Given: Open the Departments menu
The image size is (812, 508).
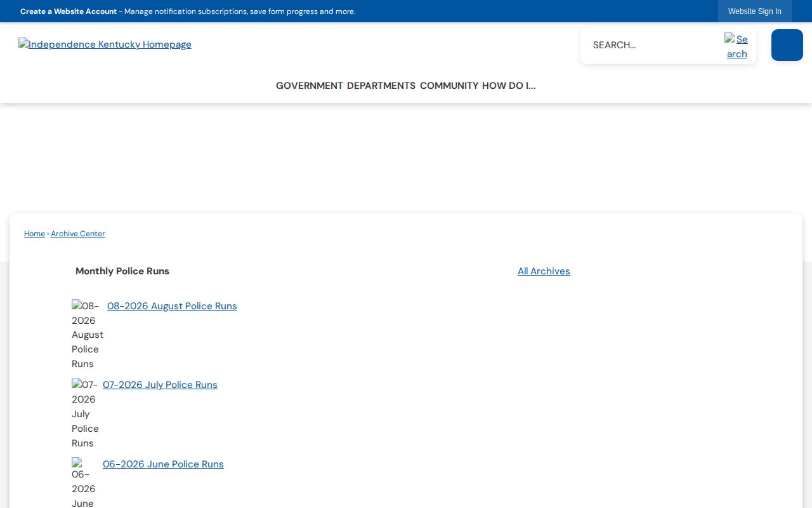Looking at the screenshot, I should pos(381,86).
